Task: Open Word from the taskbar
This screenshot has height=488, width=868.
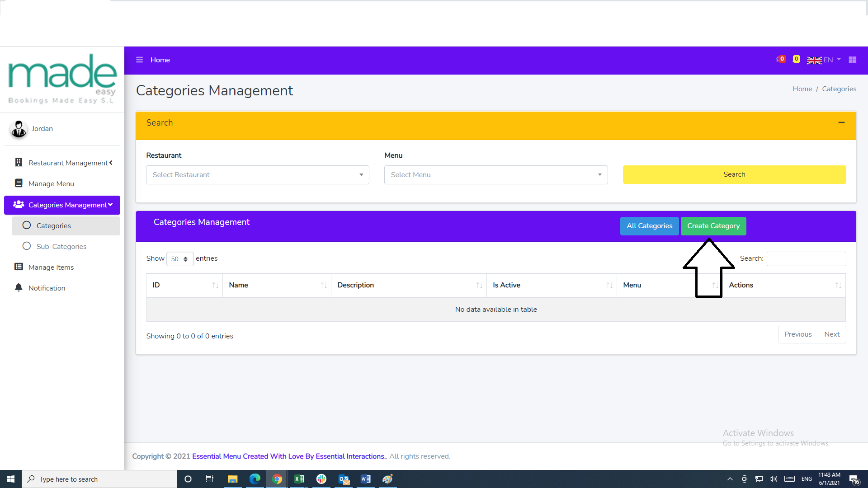Action: point(366,479)
